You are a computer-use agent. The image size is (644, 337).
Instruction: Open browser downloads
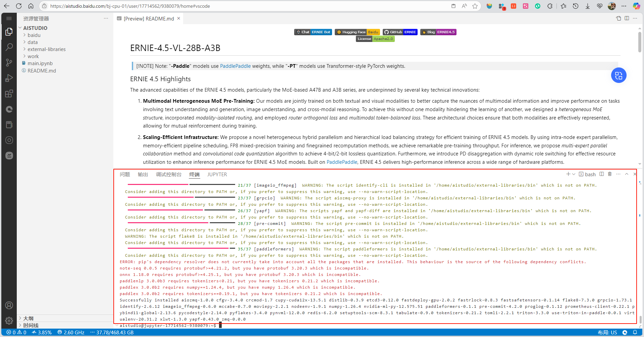pyautogui.click(x=588, y=6)
